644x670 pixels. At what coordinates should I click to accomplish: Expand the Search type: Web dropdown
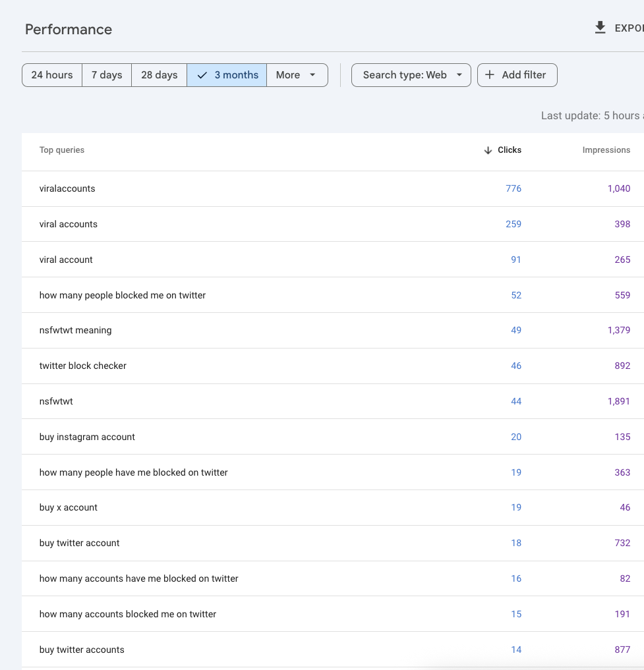pyautogui.click(x=411, y=75)
